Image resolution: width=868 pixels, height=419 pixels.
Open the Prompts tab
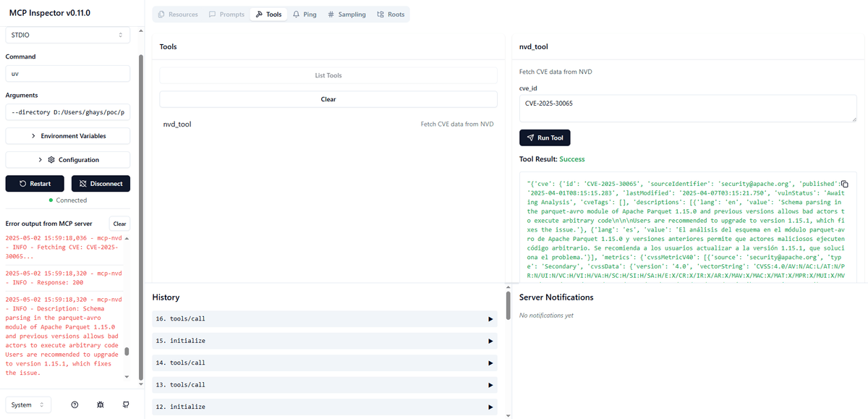tap(226, 14)
